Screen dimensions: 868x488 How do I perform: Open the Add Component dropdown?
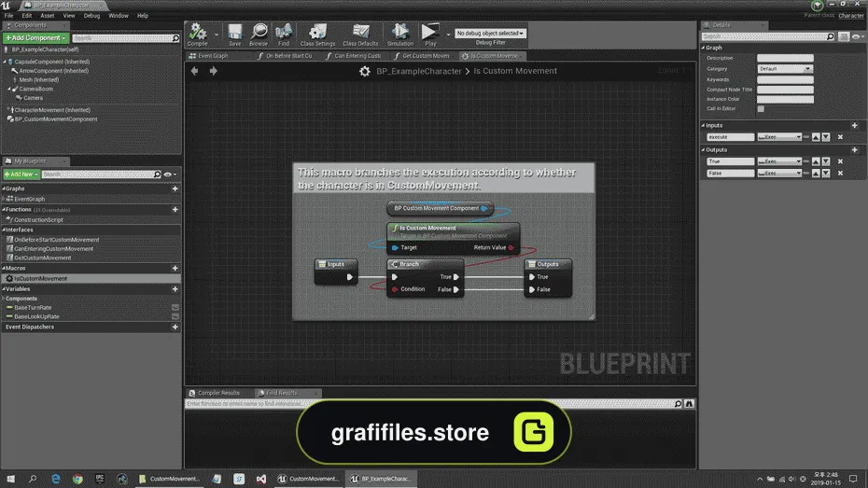36,37
